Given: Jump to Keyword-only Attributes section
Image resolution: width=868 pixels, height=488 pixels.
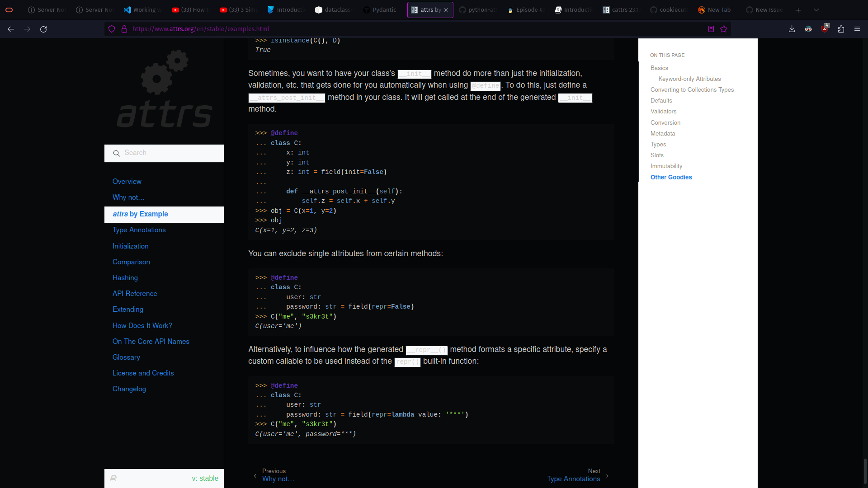Looking at the screenshot, I should coord(689,79).
